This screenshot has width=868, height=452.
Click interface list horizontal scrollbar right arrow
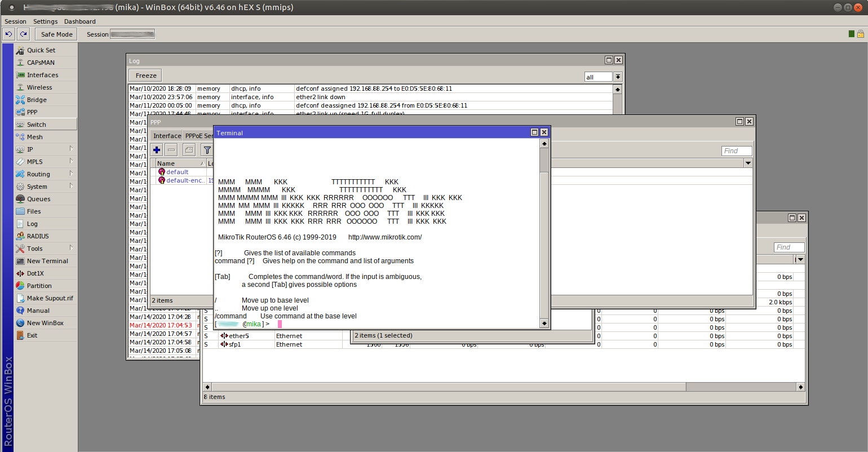800,387
